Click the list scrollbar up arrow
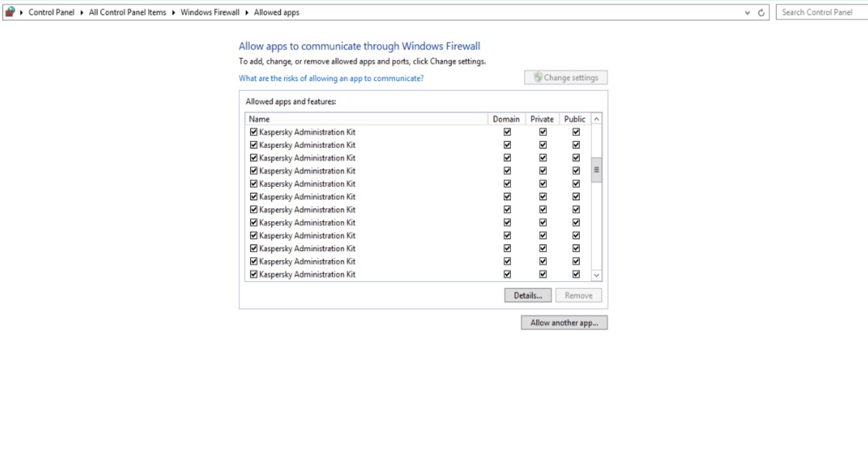 596,119
